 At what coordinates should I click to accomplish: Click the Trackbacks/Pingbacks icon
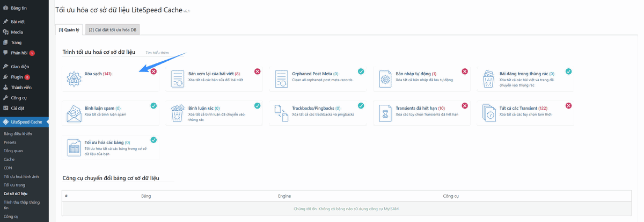(x=281, y=114)
